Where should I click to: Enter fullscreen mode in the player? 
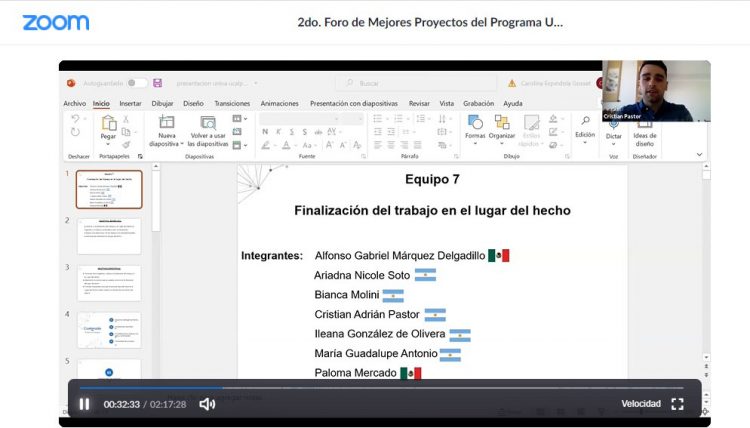coord(677,404)
